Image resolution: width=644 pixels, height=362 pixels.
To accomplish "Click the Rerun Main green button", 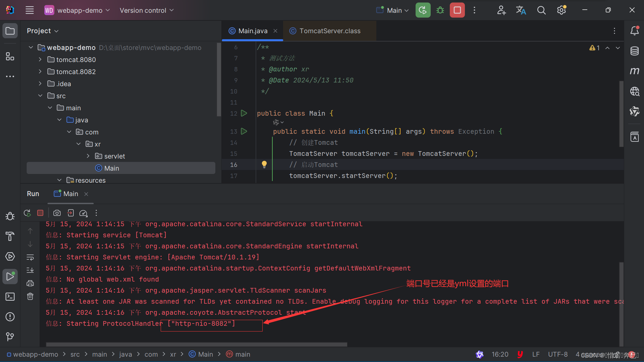I will 423,10.
